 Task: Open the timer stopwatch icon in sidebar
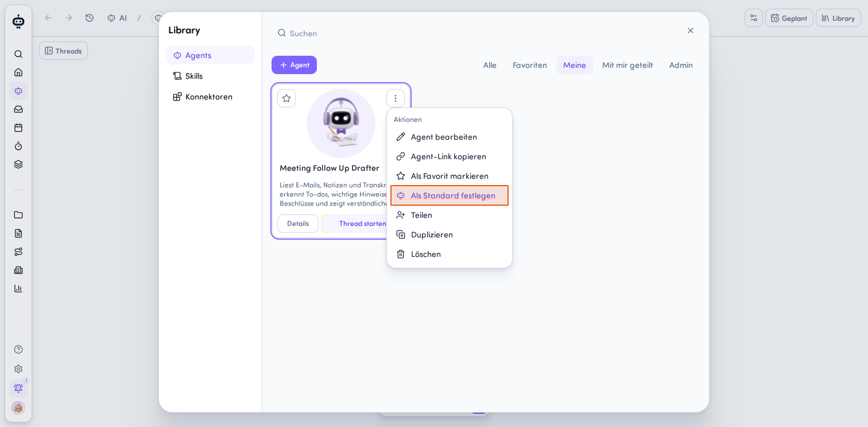click(18, 146)
